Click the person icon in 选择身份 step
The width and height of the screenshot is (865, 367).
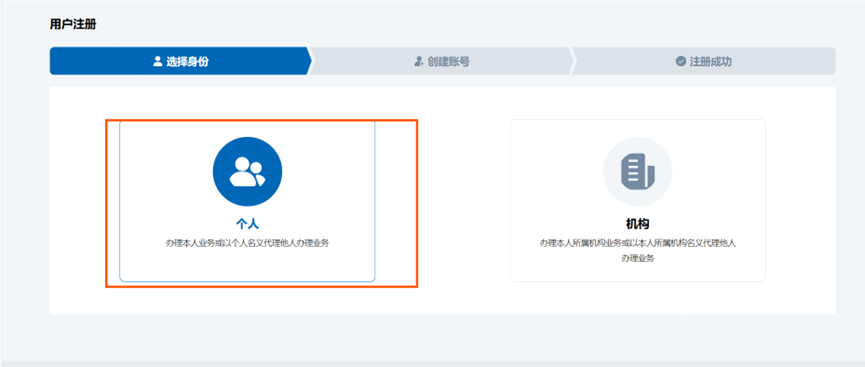click(157, 61)
